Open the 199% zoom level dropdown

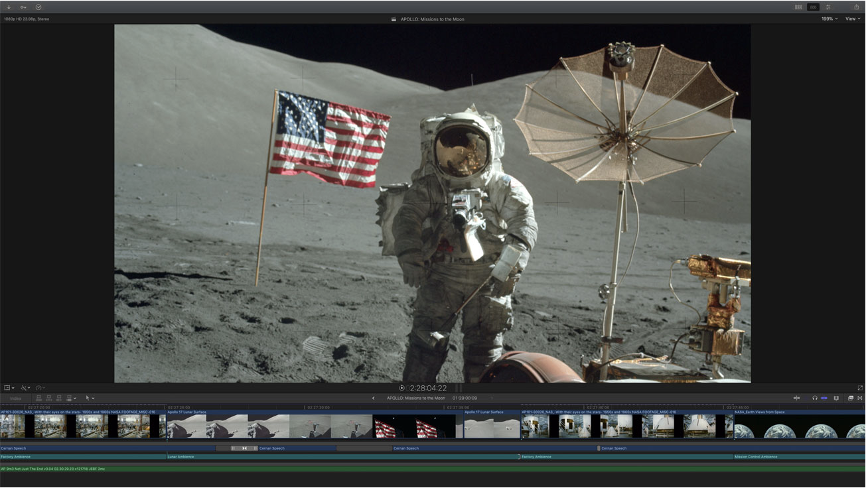830,19
